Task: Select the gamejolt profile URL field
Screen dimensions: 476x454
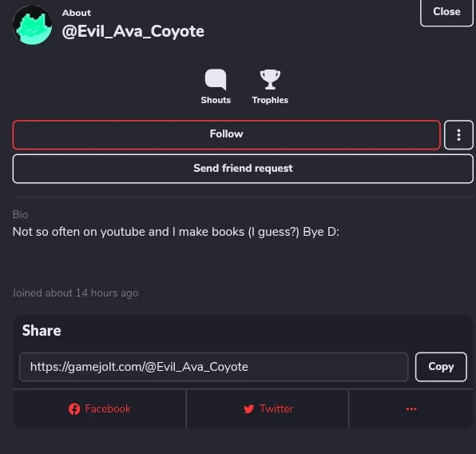Action: click(x=214, y=367)
